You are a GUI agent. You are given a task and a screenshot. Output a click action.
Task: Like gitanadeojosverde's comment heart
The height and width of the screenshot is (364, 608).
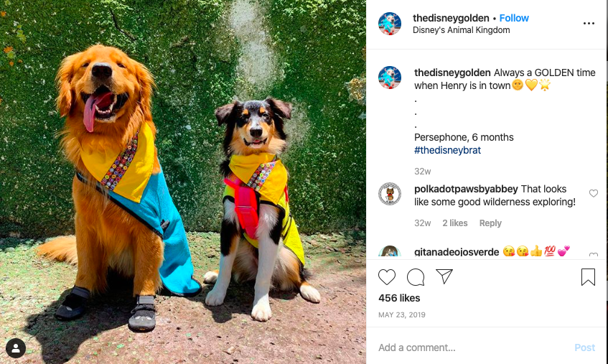(593, 255)
